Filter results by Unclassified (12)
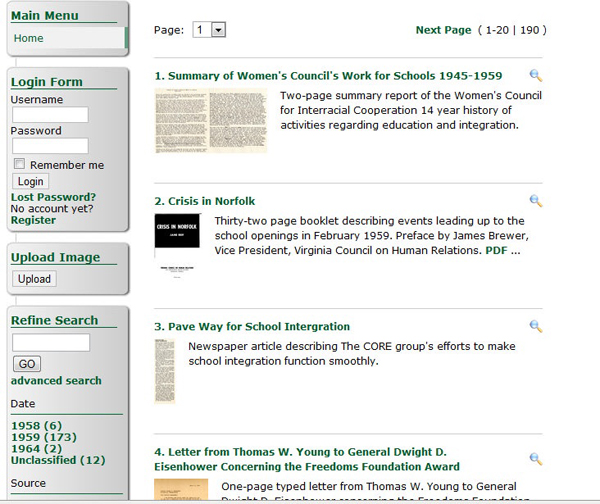Image resolution: width=600 pixels, height=504 pixels. 57,460
